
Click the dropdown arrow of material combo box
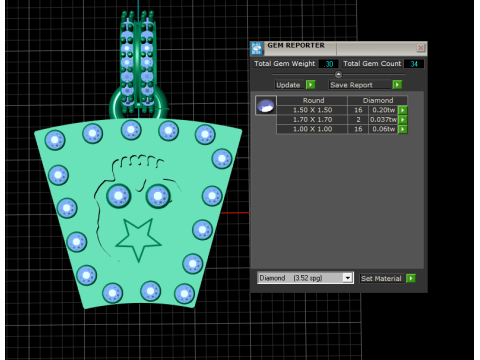pyautogui.click(x=348, y=278)
